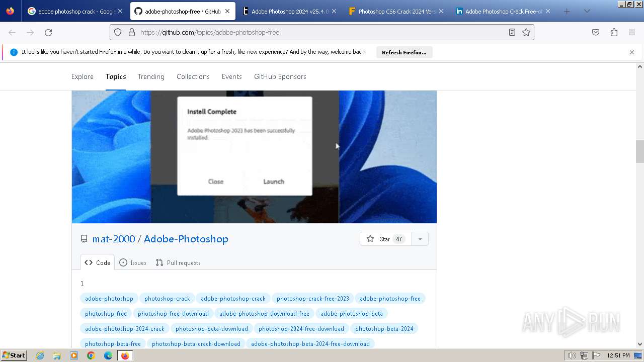Close the GitHub adobe-photoshop-free tab
The width and height of the screenshot is (644, 362).
tap(227, 11)
